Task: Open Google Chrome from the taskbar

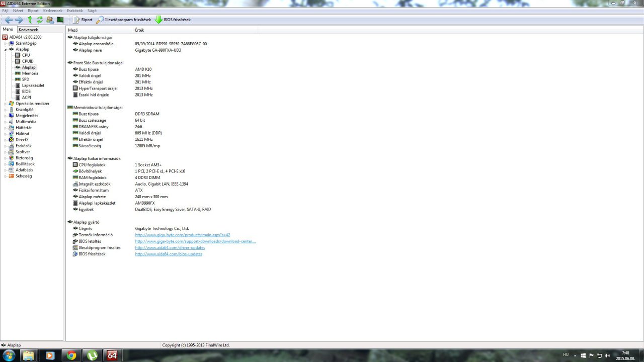Action: click(71, 355)
